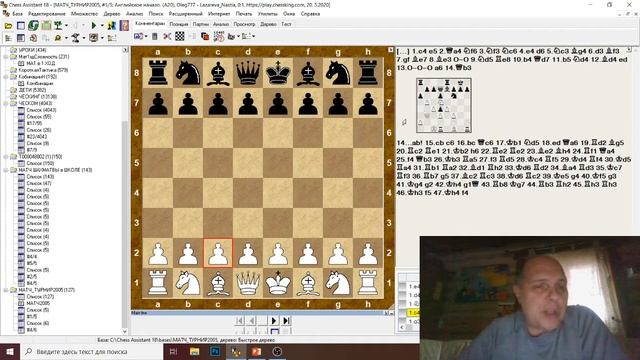The image size is (640, 360).
Task: Click the green globe toolbar icon
Action: click(x=33, y=26)
